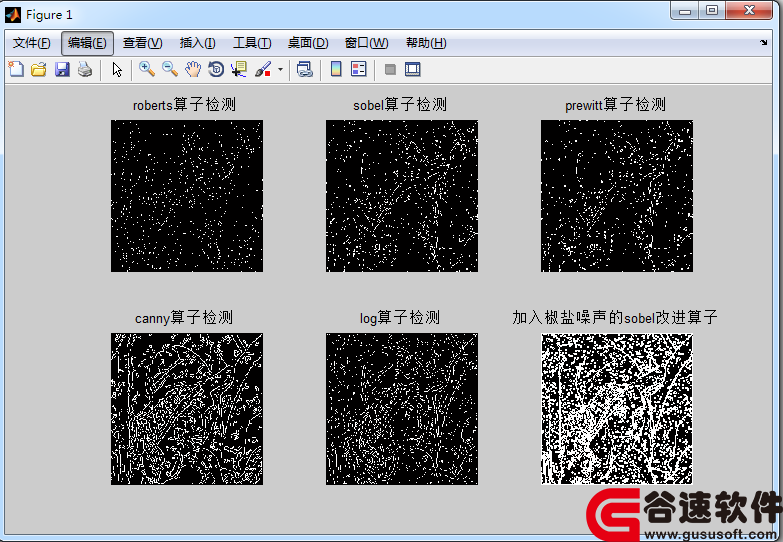
Task: Click the roberts算子检测 edge image
Action: [x=187, y=196]
